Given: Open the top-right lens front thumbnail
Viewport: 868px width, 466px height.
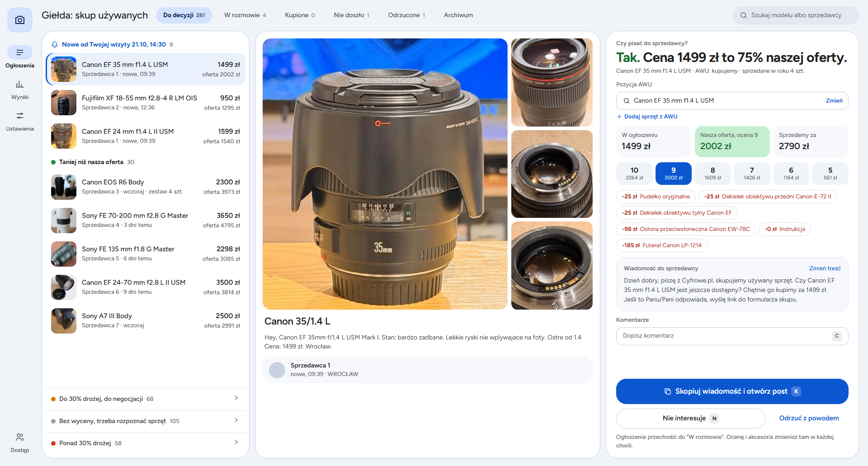Looking at the screenshot, I should [552, 82].
